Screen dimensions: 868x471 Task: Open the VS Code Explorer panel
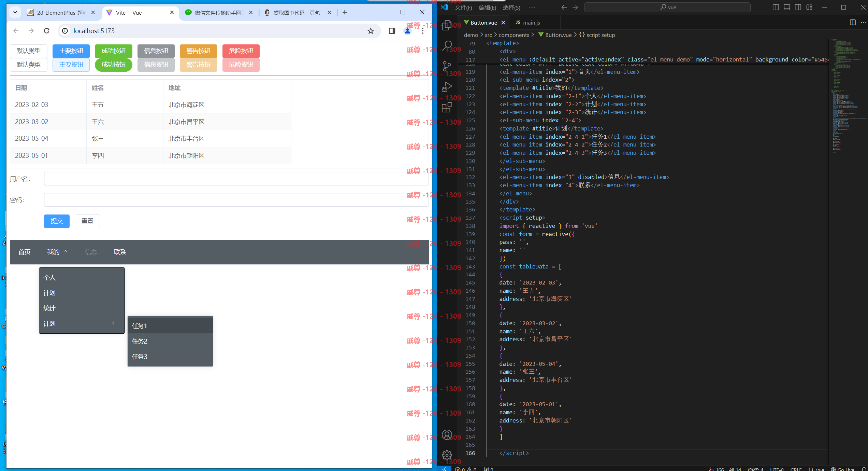pyautogui.click(x=447, y=25)
